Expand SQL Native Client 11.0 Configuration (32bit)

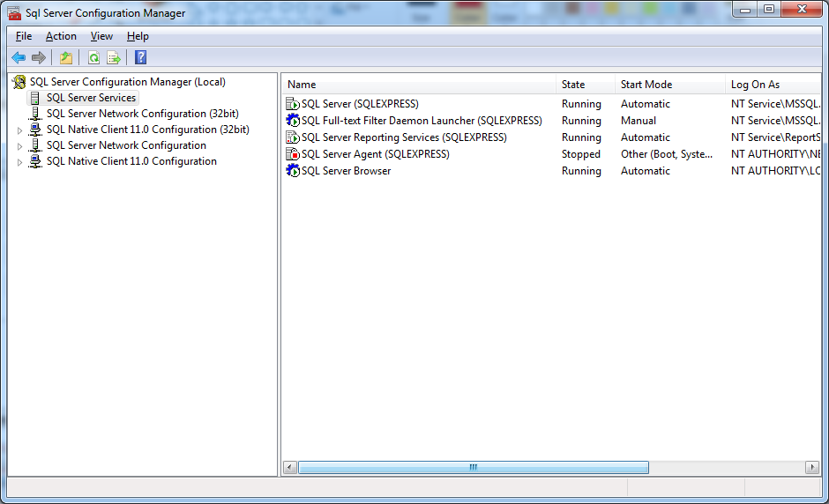click(x=19, y=130)
